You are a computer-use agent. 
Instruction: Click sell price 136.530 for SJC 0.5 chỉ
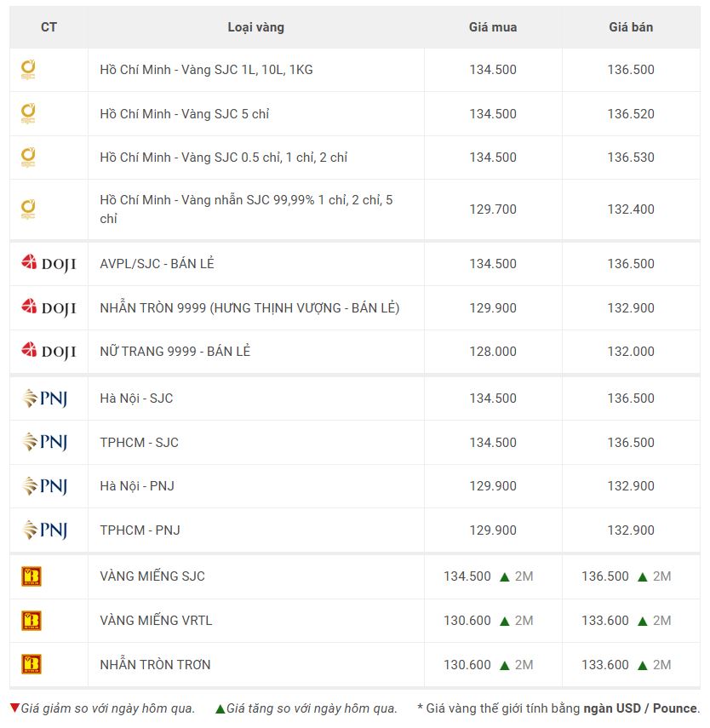[x=631, y=158]
